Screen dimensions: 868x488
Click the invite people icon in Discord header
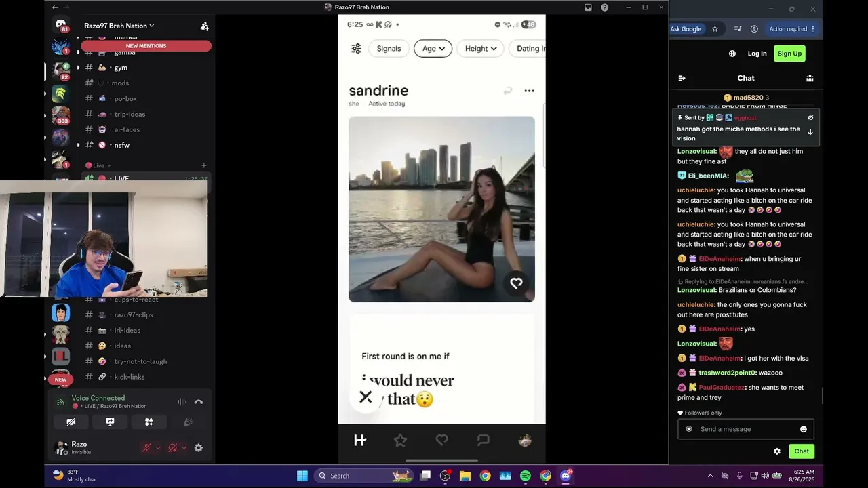pyautogui.click(x=204, y=26)
